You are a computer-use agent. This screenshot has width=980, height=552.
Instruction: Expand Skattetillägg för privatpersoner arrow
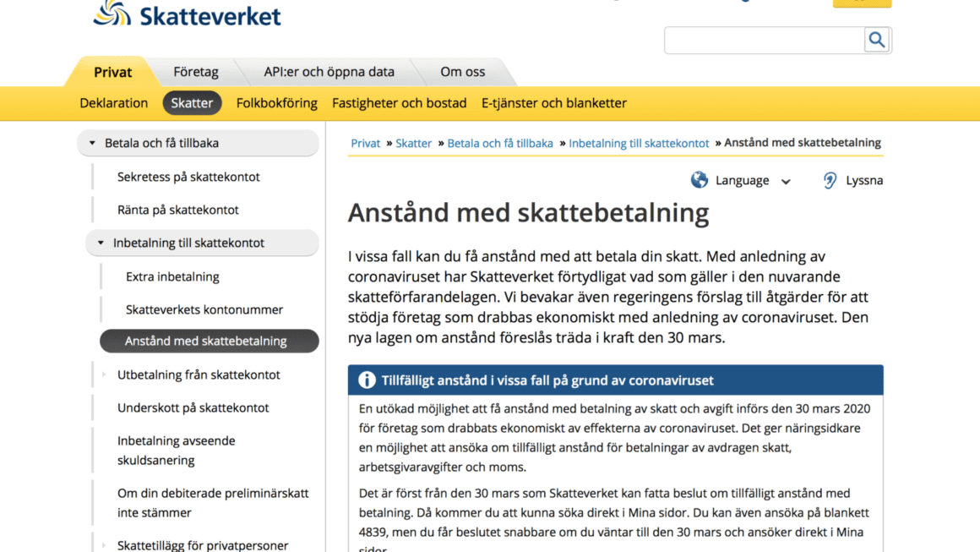[x=104, y=545]
